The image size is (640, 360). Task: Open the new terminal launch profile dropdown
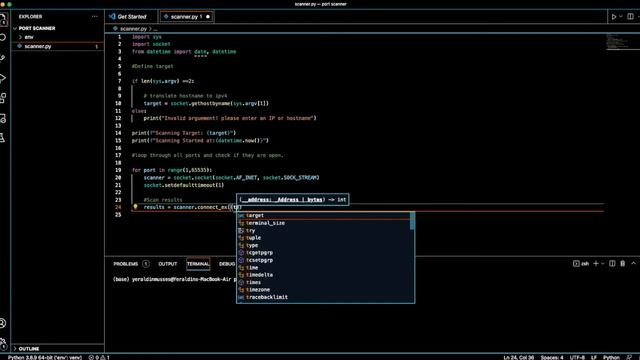[602, 264]
